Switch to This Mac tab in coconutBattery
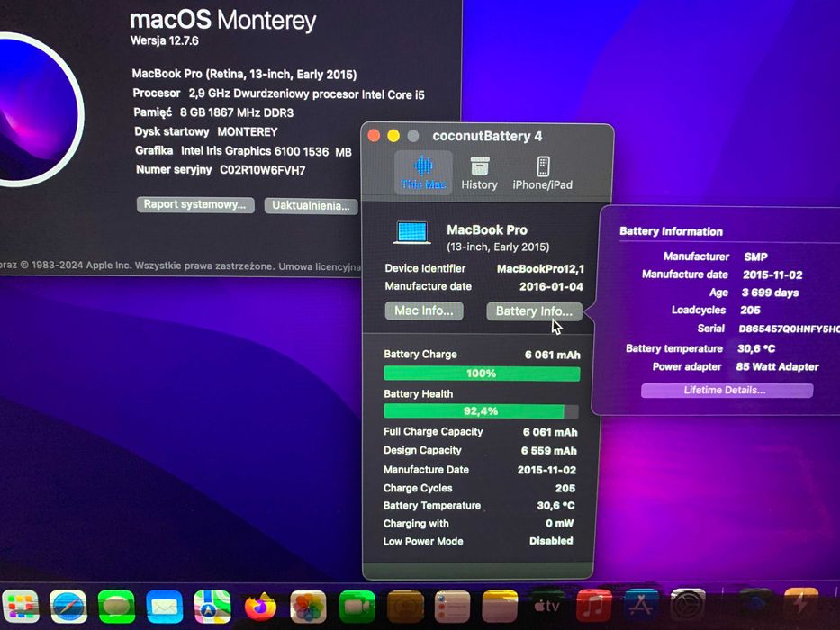The image size is (840, 630). pos(423,173)
